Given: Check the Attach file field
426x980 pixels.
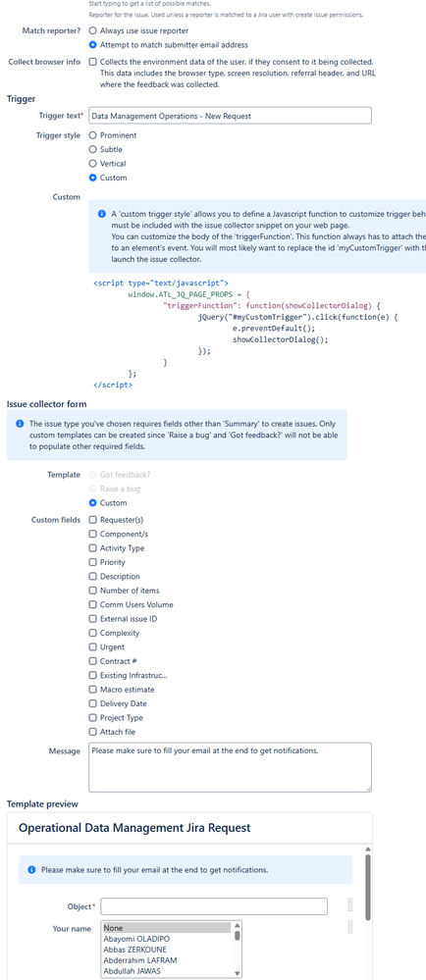Looking at the screenshot, I should click(x=93, y=732).
